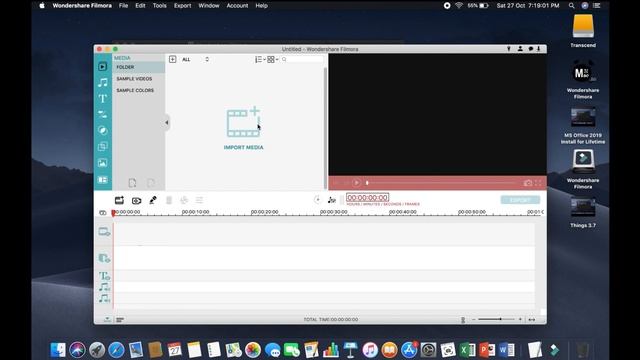Open Transcend drive on desktop
The height and width of the screenshot is (360, 640).
coord(583,31)
